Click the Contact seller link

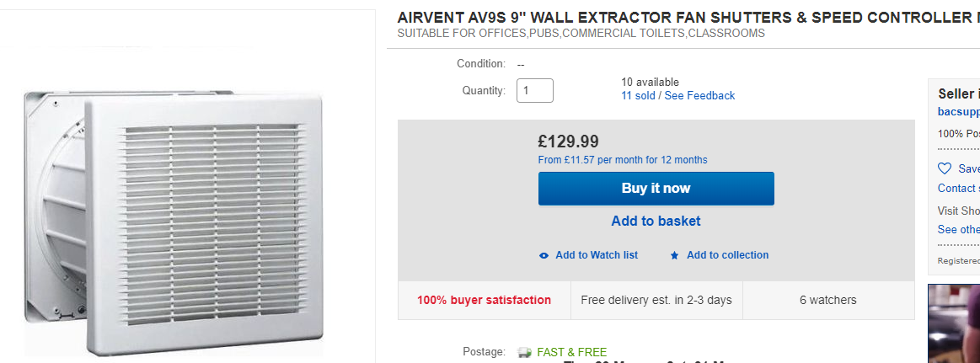coord(958,189)
